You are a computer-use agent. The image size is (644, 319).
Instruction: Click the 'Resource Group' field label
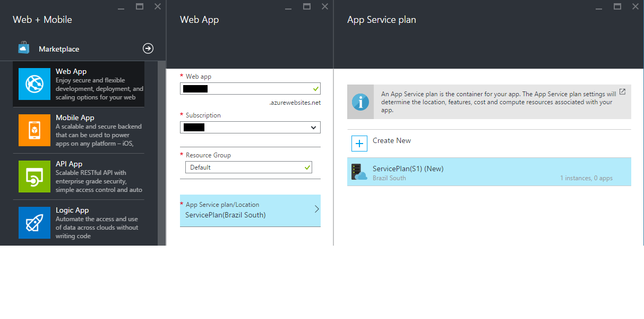click(208, 155)
